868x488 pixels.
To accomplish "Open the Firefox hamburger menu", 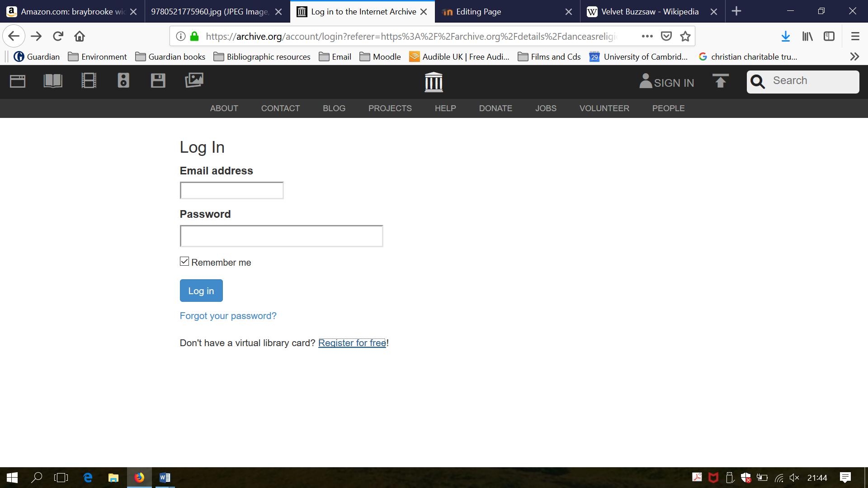I will pos(854,36).
